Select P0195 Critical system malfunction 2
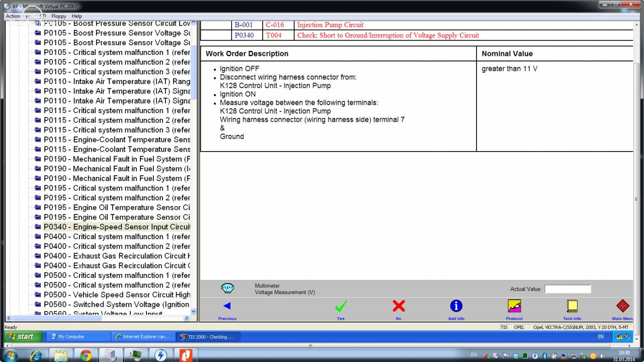The width and height of the screenshot is (644, 362). click(117, 198)
